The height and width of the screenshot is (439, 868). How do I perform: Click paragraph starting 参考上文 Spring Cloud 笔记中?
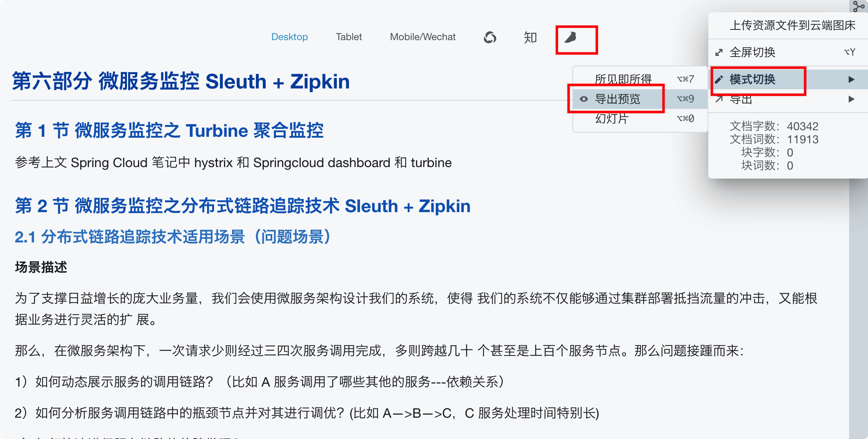click(x=233, y=163)
